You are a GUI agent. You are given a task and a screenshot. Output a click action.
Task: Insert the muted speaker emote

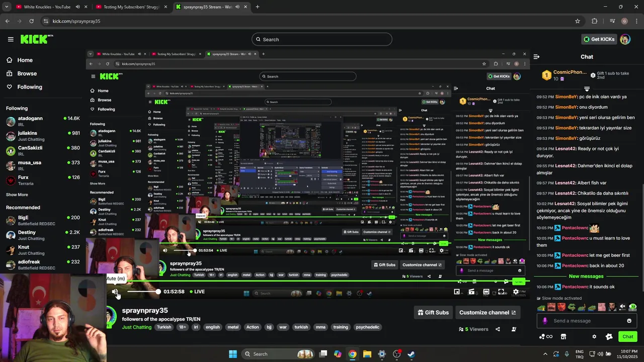click(622, 307)
